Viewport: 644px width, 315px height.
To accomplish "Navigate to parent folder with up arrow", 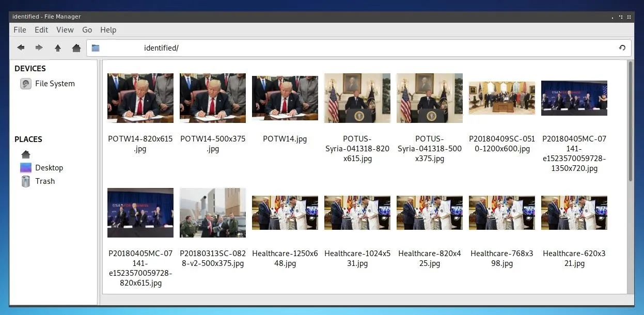I will pyautogui.click(x=58, y=48).
